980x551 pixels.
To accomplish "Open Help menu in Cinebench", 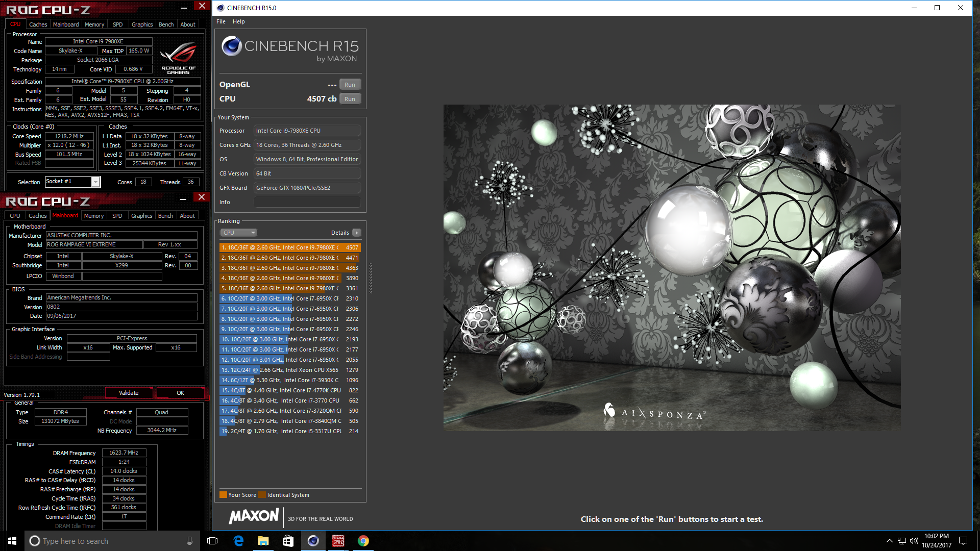I will [x=238, y=21].
